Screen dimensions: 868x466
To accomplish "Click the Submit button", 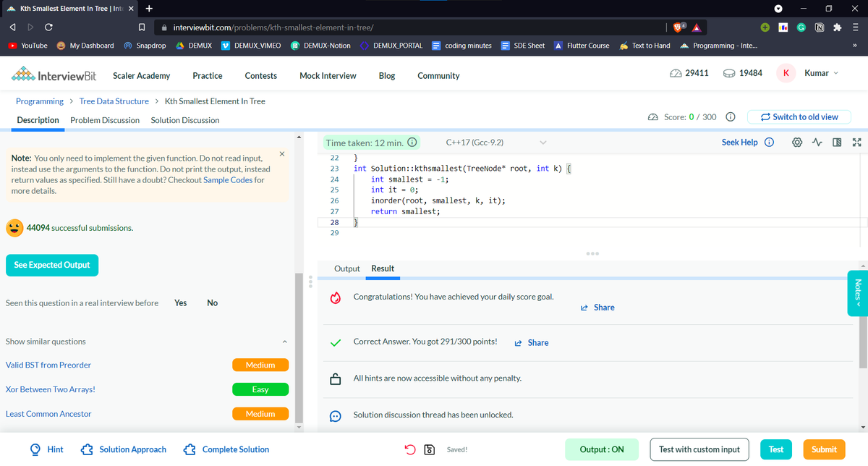I will [x=824, y=449].
